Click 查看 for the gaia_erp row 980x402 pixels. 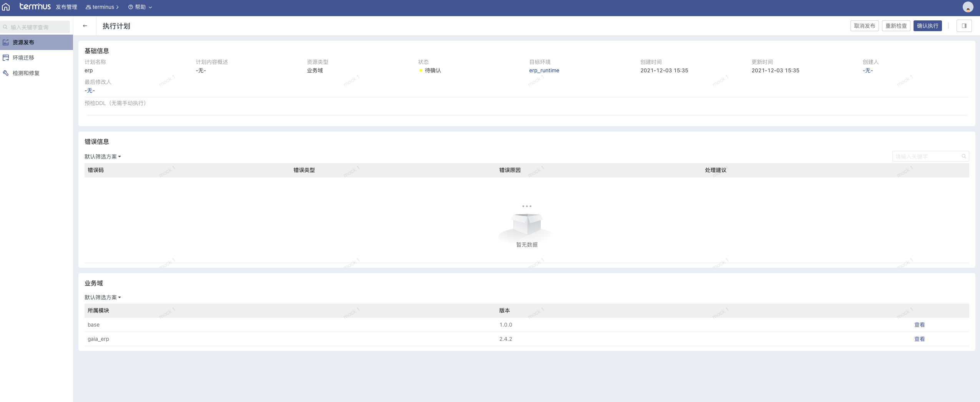(x=919, y=339)
